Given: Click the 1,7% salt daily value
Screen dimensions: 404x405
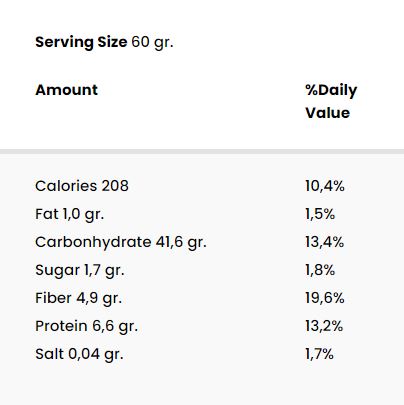Looking at the screenshot, I should tap(319, 354).
